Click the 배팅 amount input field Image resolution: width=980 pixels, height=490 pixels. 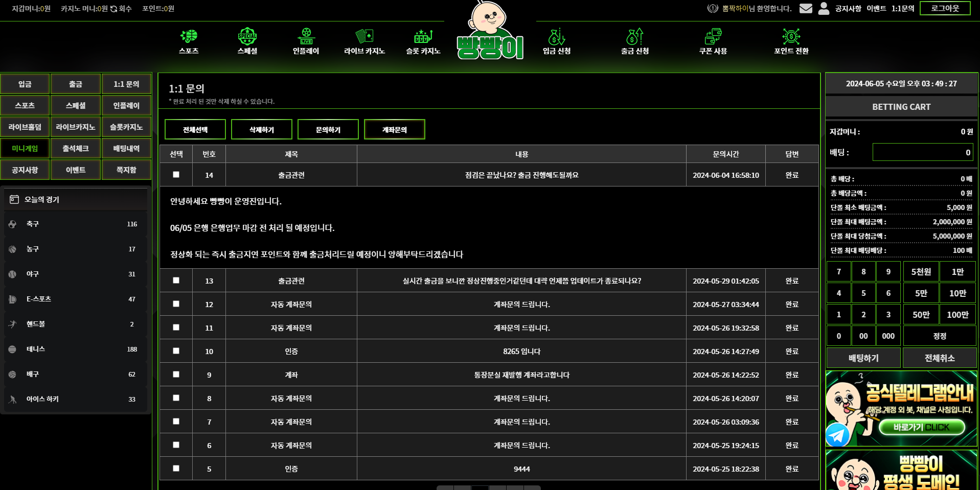922,152
